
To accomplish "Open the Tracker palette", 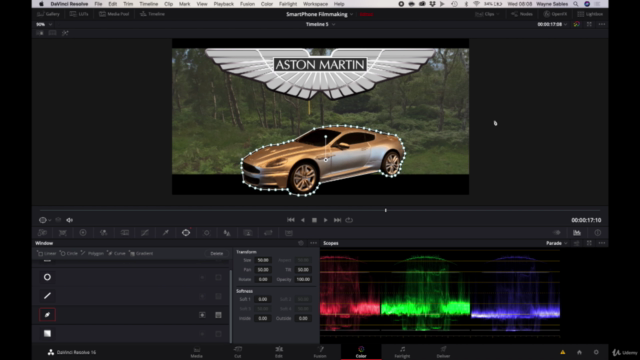I will click(x=207, y=233).
